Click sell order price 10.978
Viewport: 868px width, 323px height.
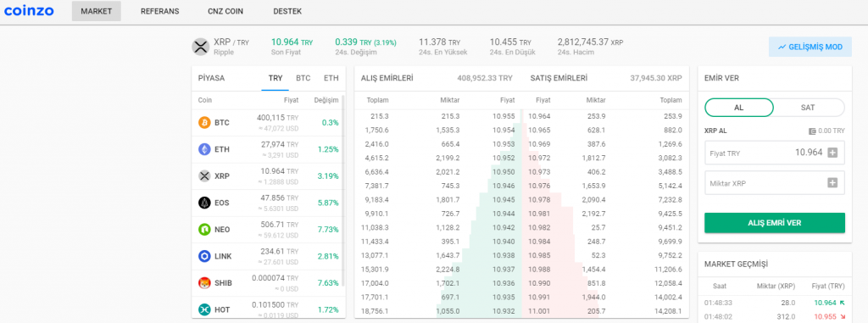(539, 199)
